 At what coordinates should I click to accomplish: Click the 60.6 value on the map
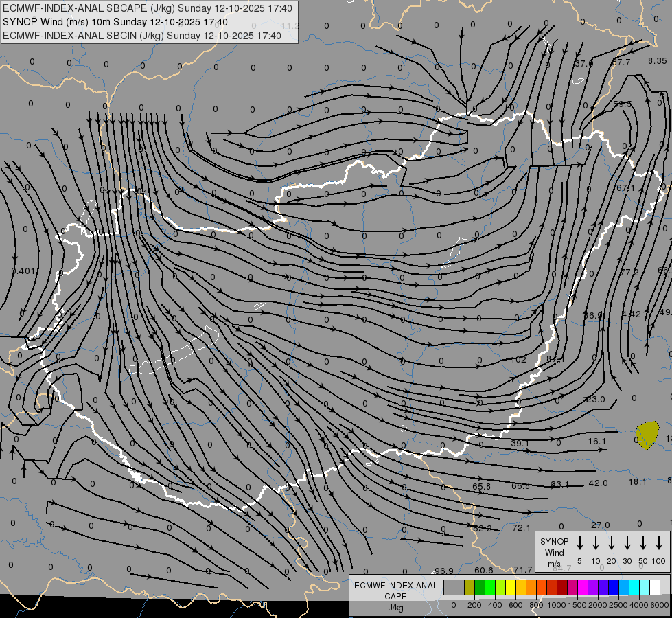tap(484, 570)
